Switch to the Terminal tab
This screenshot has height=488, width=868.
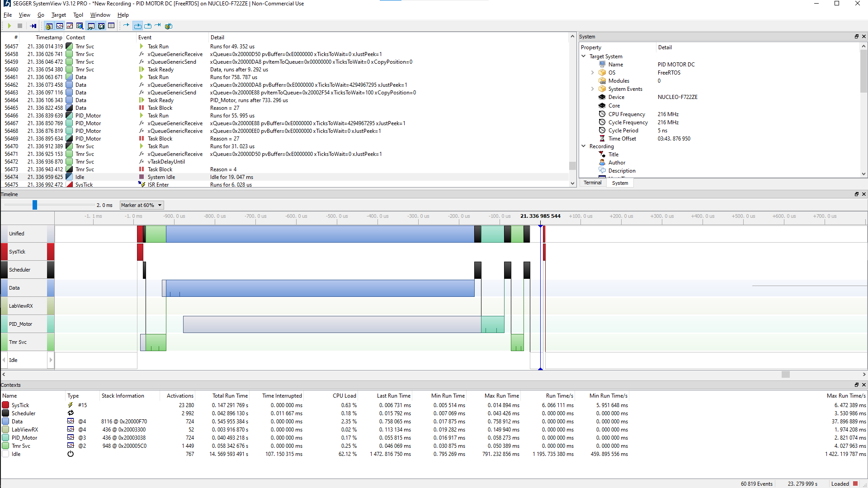pyautogui.click(x=592, y=183)
